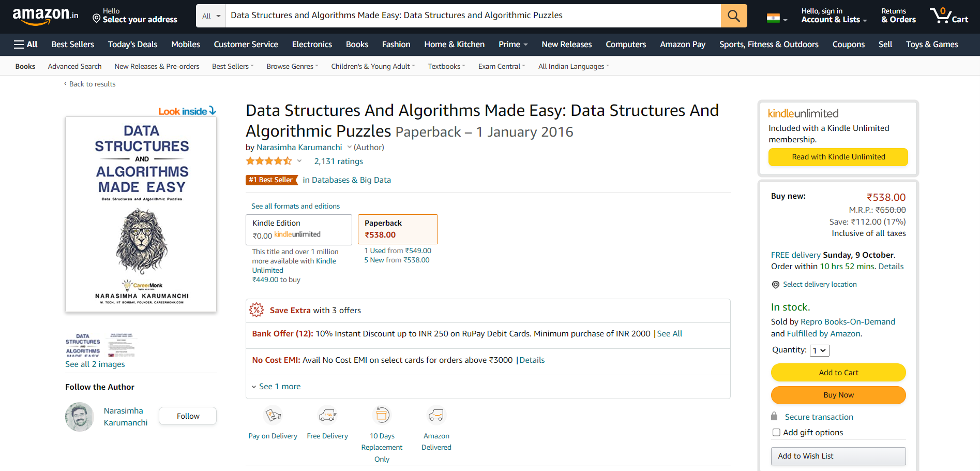Image resolution: width=980 pixels, height=471 pixels.
Task: Click Read with Kindle Unlimited button
Action: pyautogui.click(x=838, y=157)
